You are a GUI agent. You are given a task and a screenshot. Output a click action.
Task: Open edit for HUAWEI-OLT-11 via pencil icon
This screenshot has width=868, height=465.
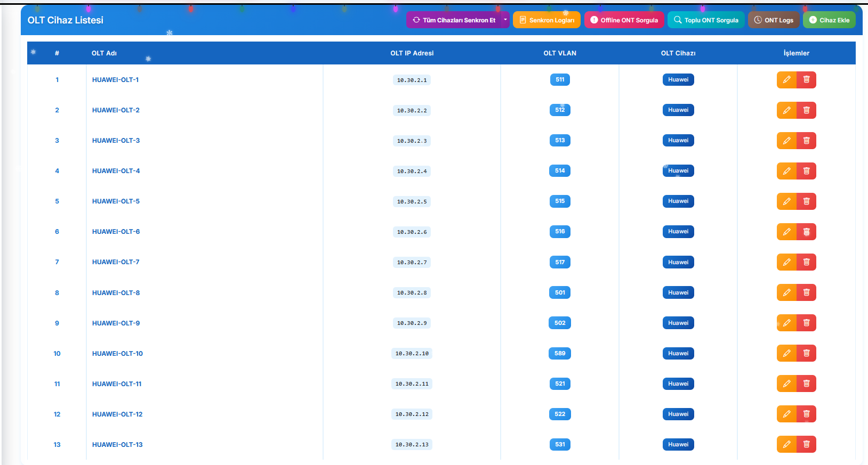click(786, 384)
